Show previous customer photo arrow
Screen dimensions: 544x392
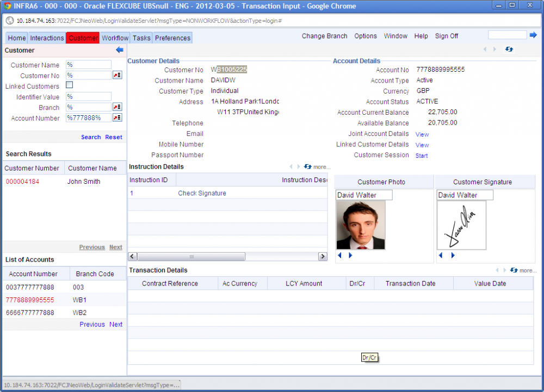click(x=339, y=256)
